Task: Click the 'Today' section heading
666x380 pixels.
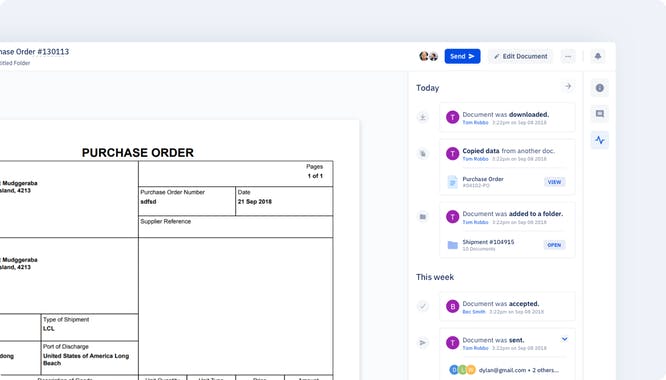Action: click(428, 88)
